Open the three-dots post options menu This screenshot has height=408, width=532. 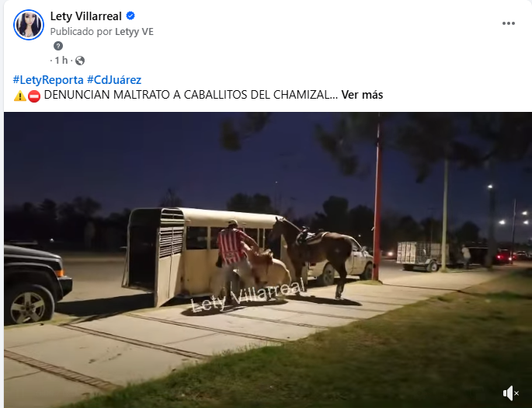coord(508,23)
